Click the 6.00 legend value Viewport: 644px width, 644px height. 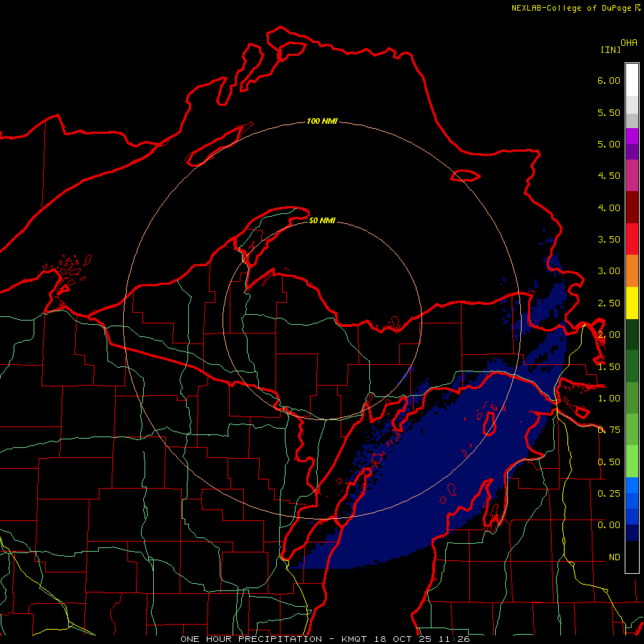point(609,80)
